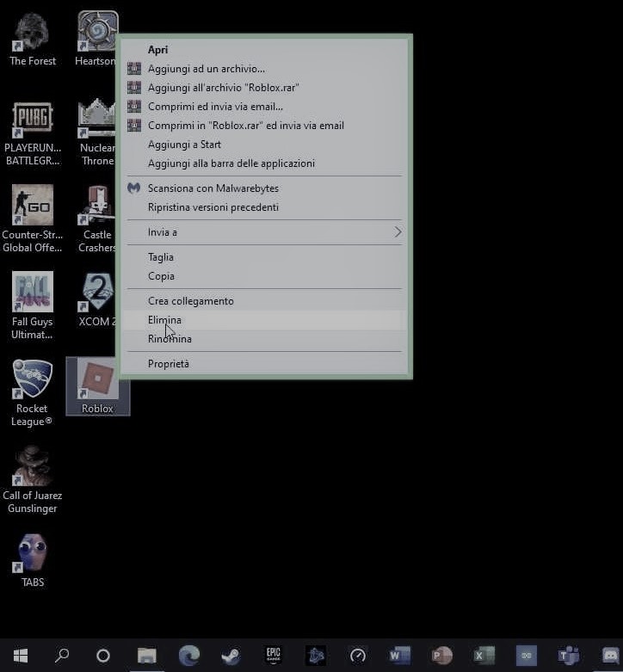This screenshot has width=623, height=672.
Task: Open the Windows Start menu
Action: click(20, 656)
